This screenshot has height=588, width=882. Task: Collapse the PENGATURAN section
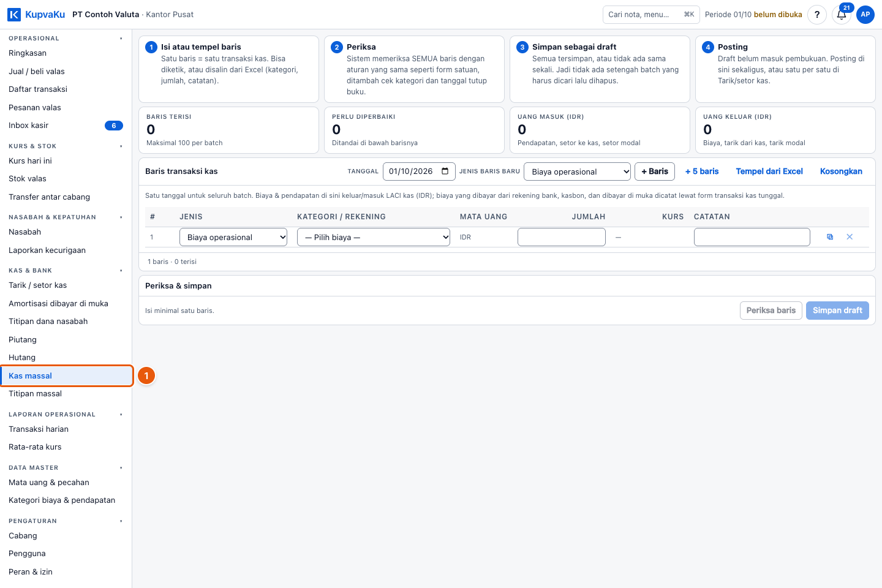121,521
